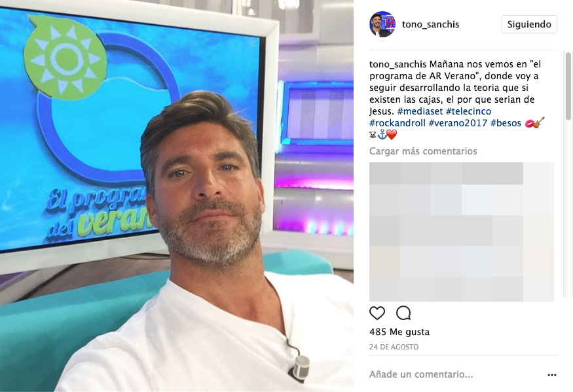Toggle the Siguiendo follow button

tap(529, 24)
